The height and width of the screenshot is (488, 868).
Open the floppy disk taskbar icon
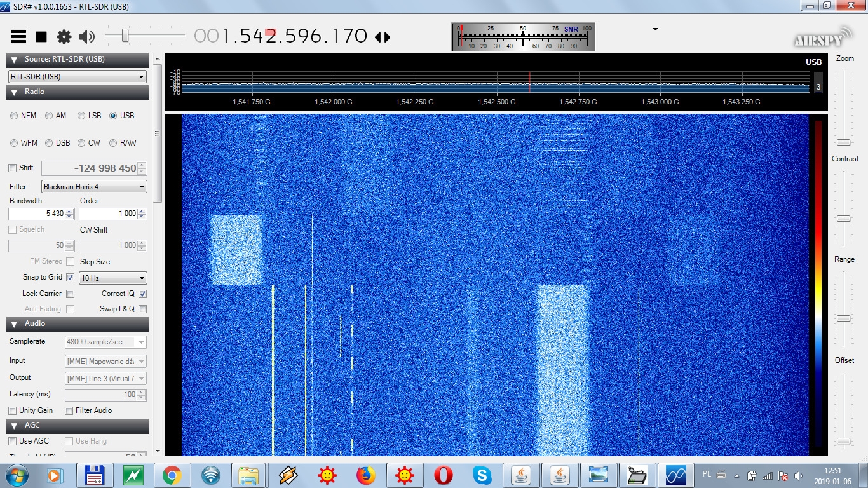click(95, 475)
